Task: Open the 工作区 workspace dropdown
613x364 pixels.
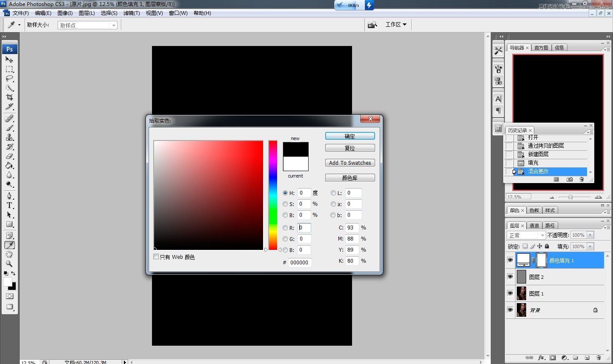Action: pos(396,25)
